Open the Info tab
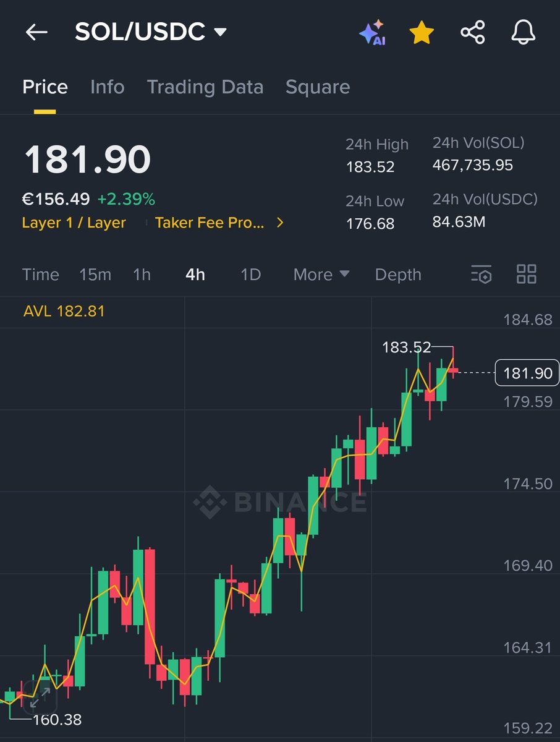The image size is (560, 742). [108, 87]
